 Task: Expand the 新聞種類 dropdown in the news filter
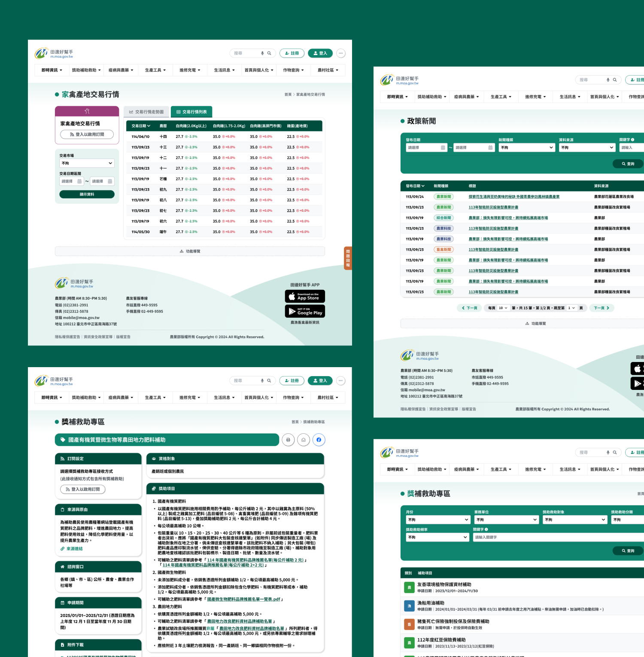pos(527,147)
